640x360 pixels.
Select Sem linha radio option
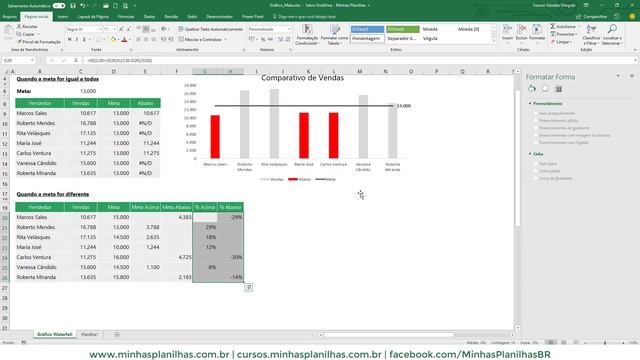coord(536,163)
